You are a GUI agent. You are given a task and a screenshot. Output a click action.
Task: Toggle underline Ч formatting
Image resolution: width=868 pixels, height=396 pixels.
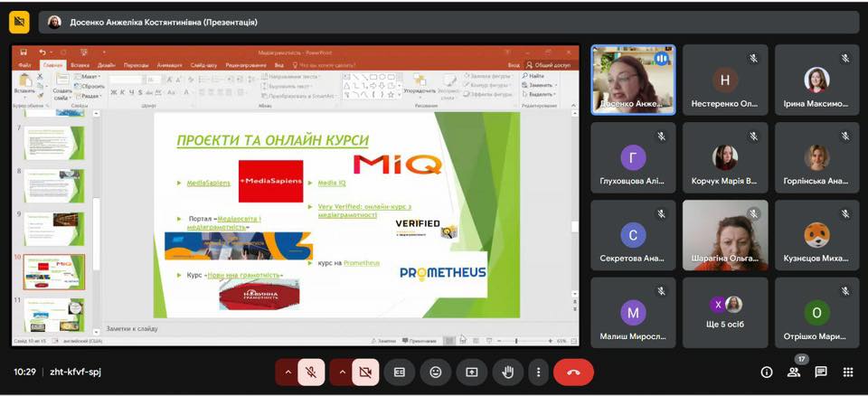132,92
